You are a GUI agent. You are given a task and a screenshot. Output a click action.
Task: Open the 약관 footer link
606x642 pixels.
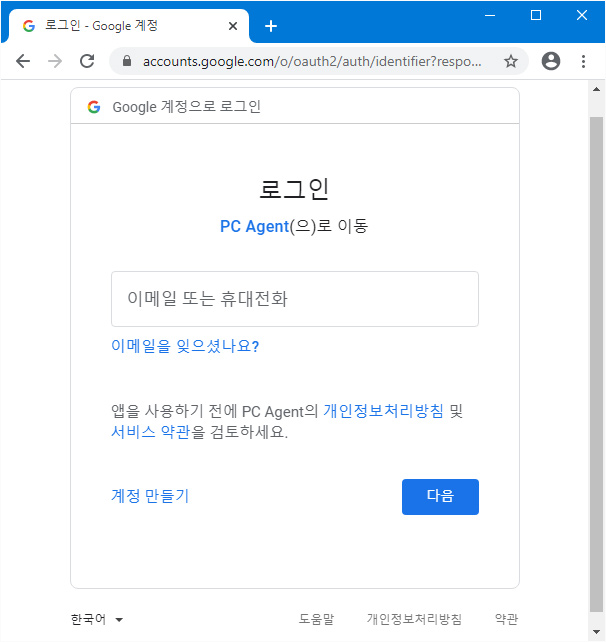click(x=507, y=619)
